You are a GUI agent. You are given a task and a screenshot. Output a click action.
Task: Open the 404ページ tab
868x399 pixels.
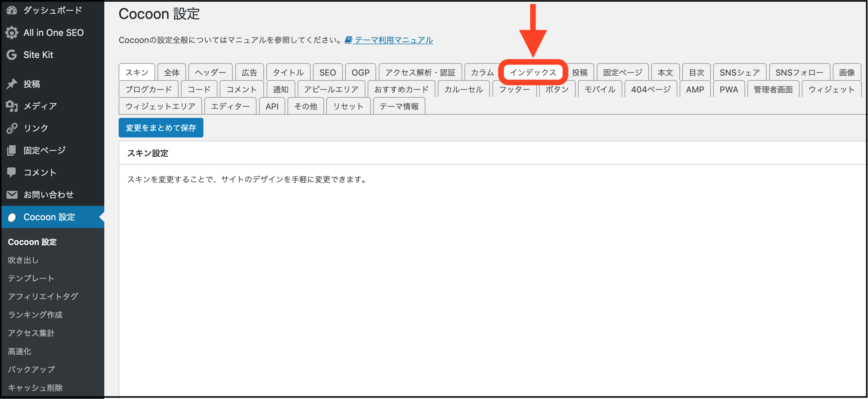(651, 89)
